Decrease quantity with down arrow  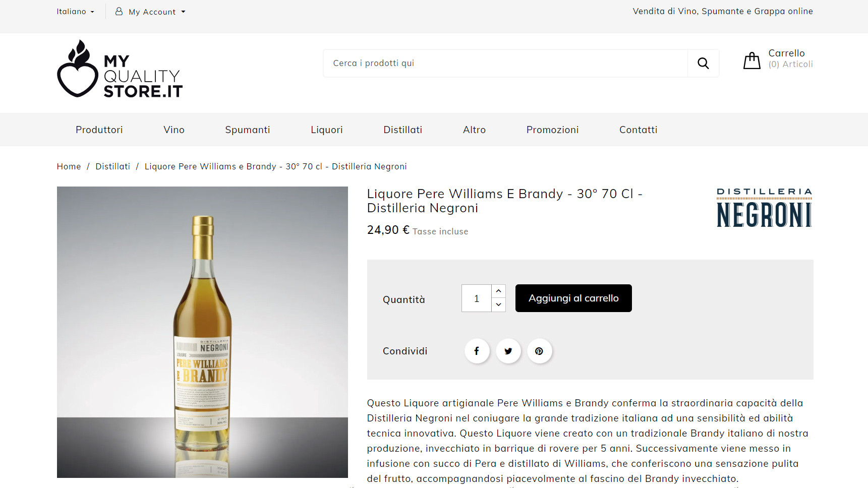pyautogui.click(x=498, y=304)
